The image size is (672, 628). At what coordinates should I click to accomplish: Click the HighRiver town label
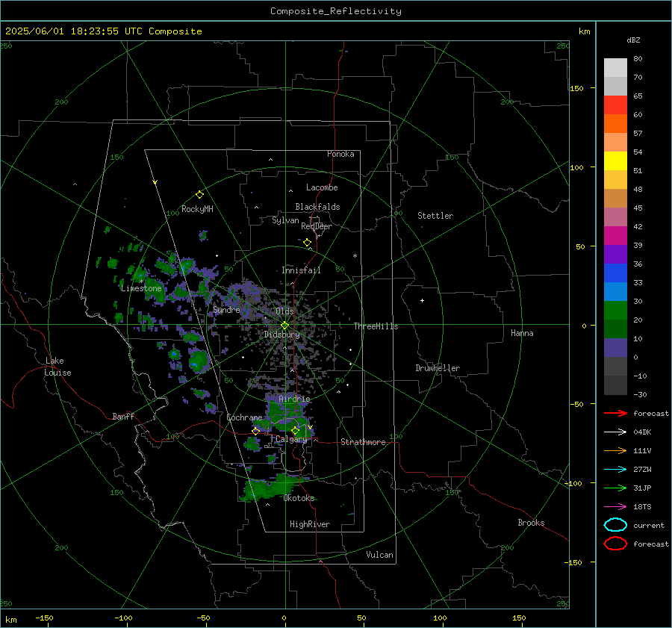coord(310,524)
